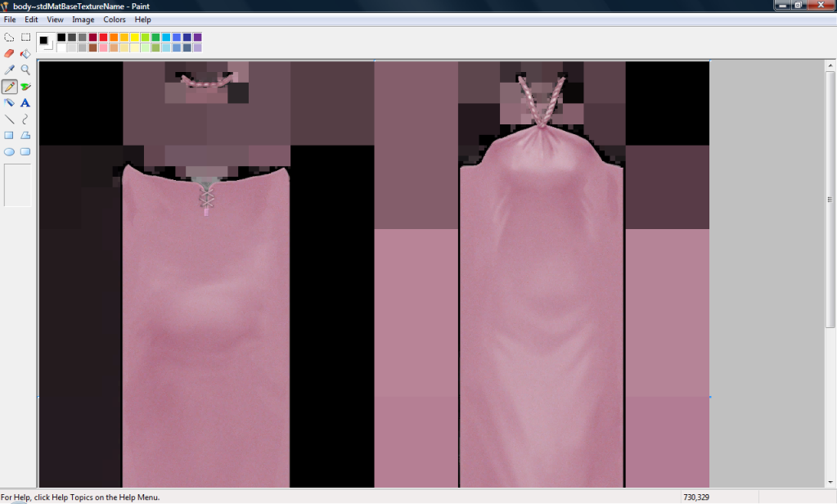Pick the Line tool
Screen dimensions: 837x504
pyautogui.click(x=9, y=119)
